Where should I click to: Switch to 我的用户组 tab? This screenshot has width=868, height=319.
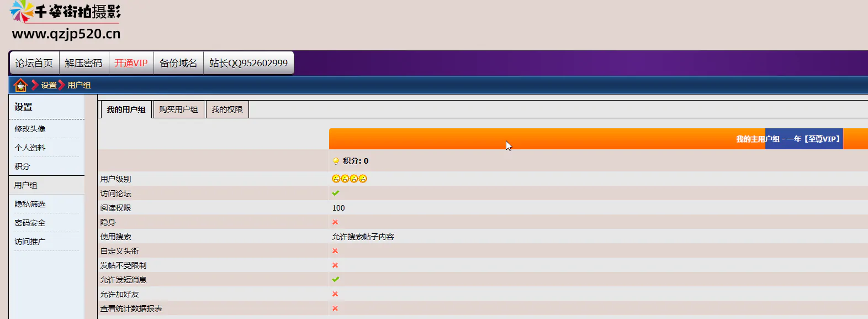(x=126, y=109)
